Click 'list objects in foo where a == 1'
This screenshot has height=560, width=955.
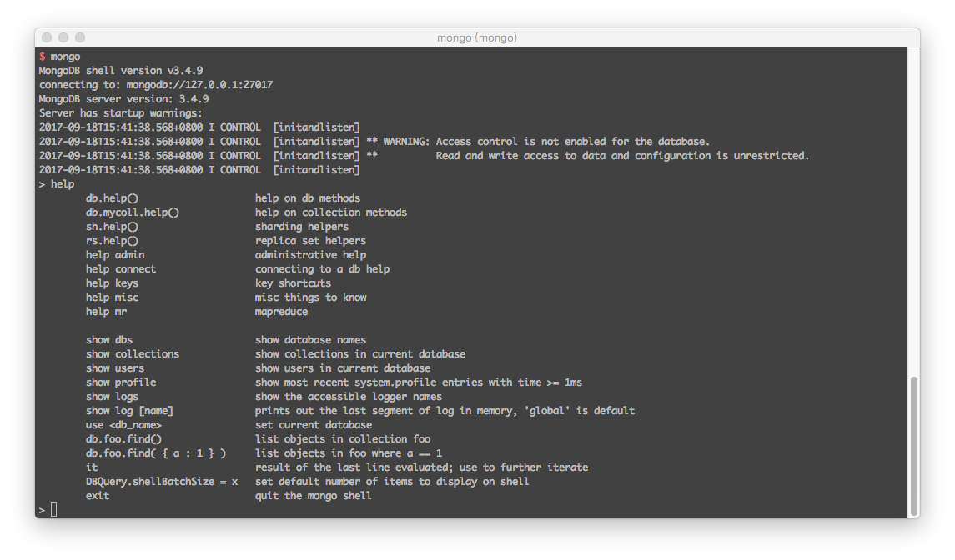point(349,452)
